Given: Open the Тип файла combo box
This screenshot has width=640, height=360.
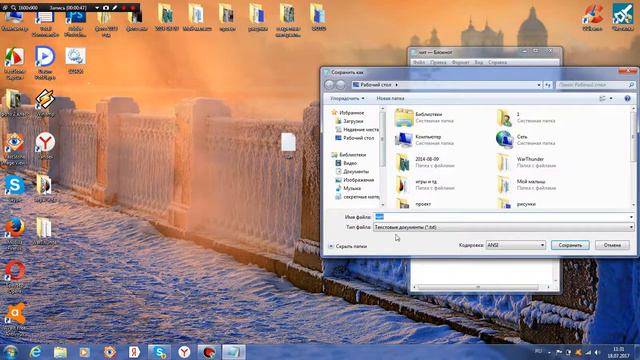Looking at the screenshot, I should pyautogui.click(x=504, y=227).
